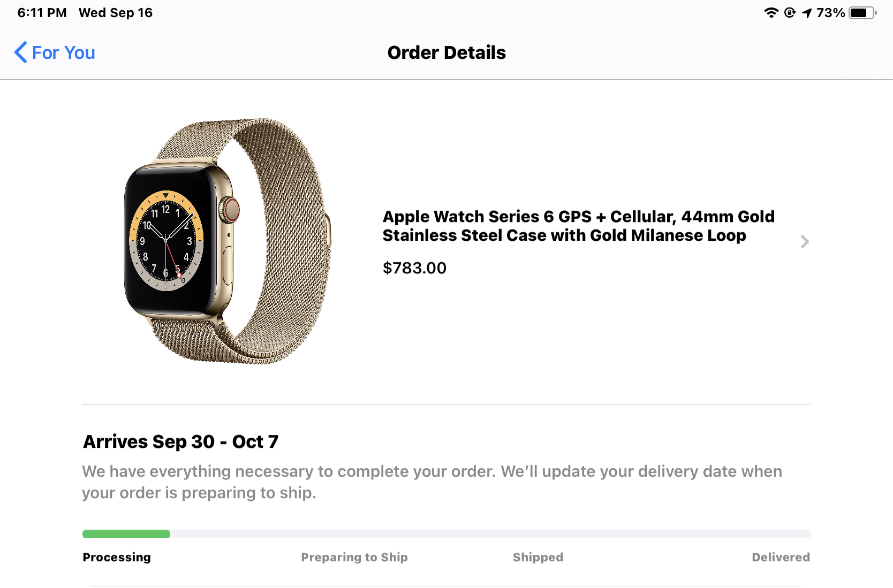
Task: Tap the back chevron icon
Action: click(x=20, y=52)
